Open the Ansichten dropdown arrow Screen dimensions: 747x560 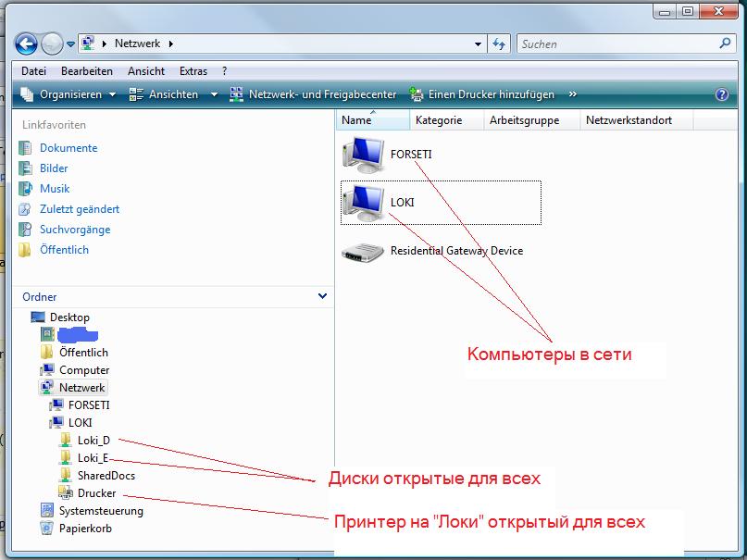214,94
